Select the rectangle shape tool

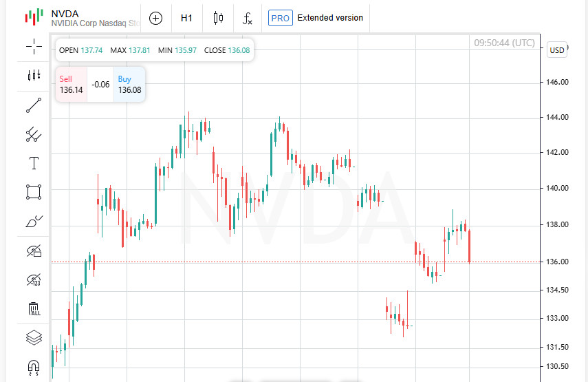[x=34, y=192]
